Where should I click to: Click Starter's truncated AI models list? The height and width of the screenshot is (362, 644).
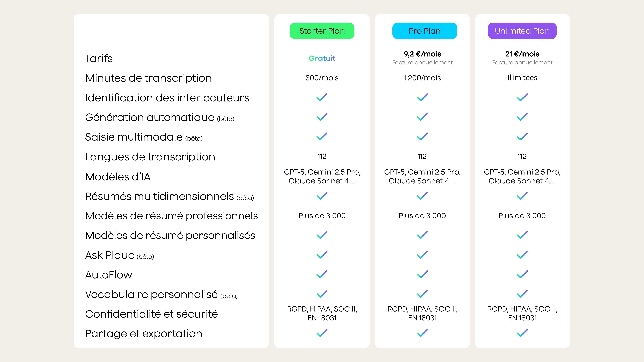click(322, 176)
